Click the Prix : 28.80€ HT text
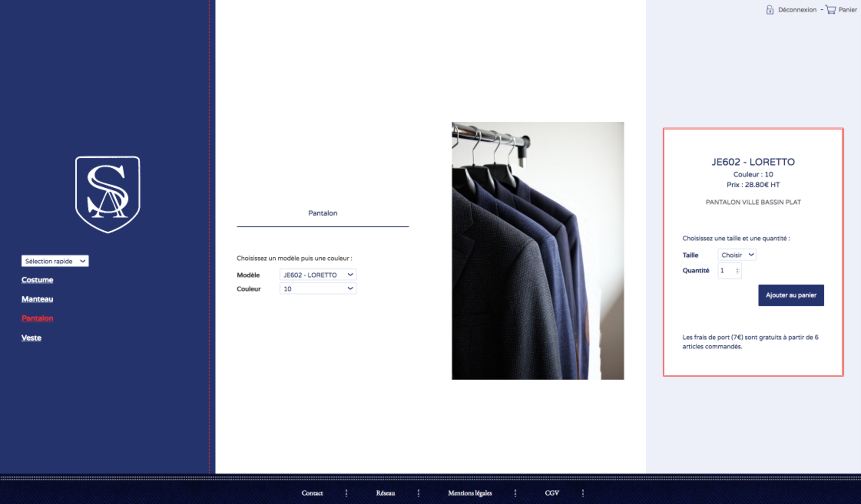861x504 pixels. pos(753,185)
